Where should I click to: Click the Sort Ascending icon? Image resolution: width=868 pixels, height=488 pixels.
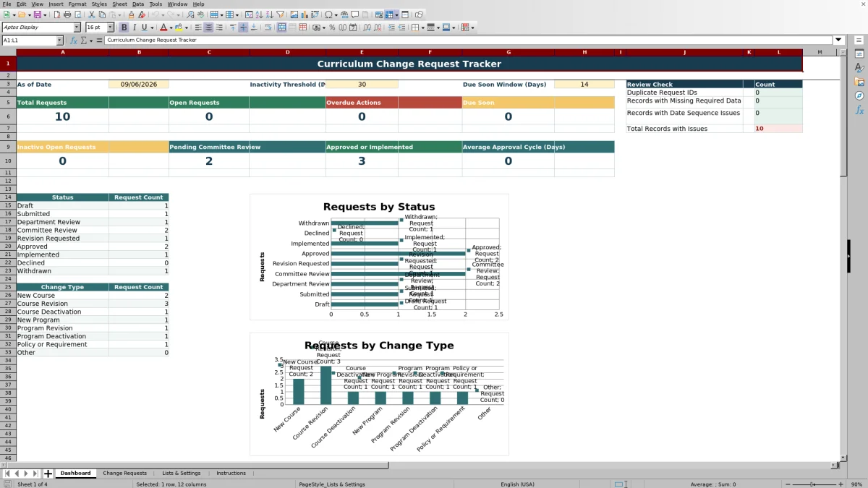pos(259,14)
